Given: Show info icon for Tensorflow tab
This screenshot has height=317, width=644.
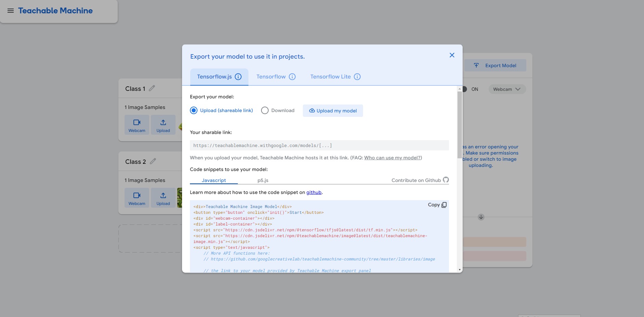Looking at the screenshot, I should coord(292,77).
